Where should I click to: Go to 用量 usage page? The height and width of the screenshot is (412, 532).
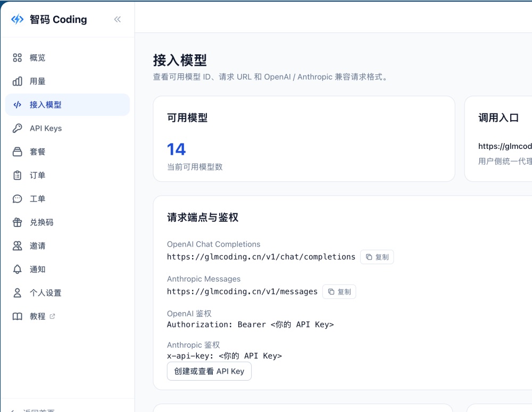pos(68,81)
